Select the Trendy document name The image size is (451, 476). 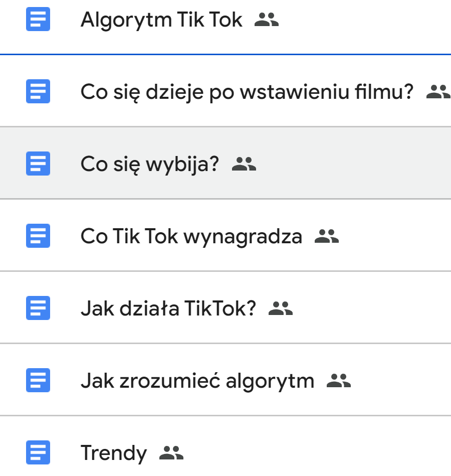click(114, 453)
